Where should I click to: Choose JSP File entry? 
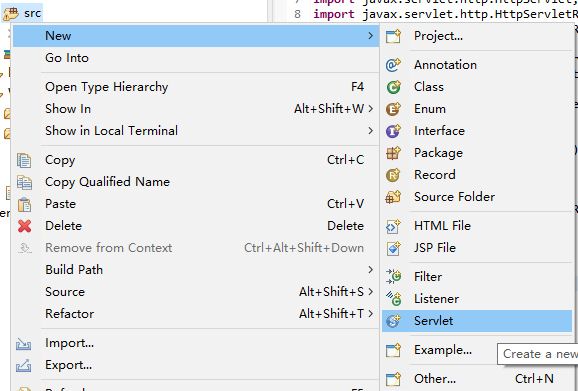point(477,248)
